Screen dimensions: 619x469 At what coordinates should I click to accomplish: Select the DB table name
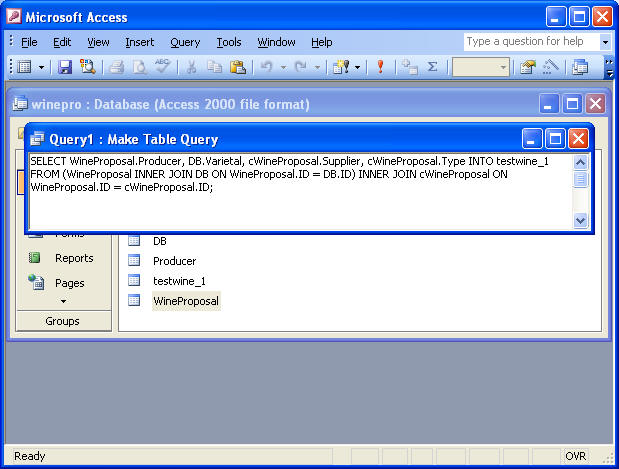(160, 241)
